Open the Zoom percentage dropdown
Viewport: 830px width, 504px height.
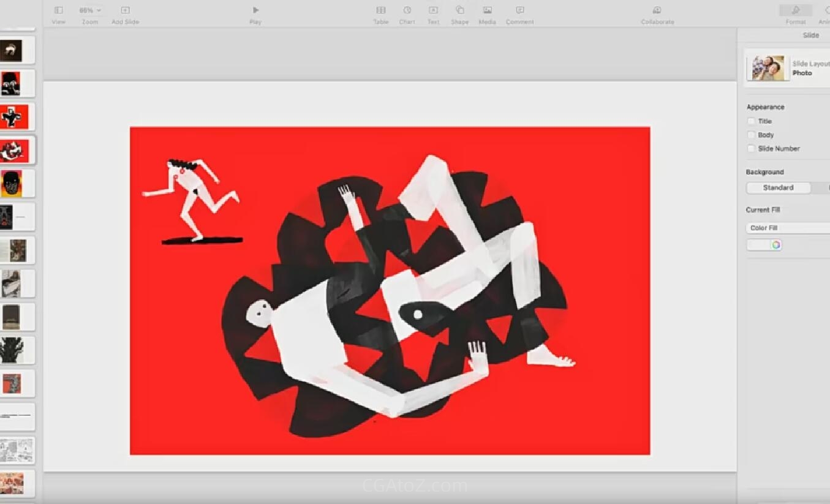point(90,10)
